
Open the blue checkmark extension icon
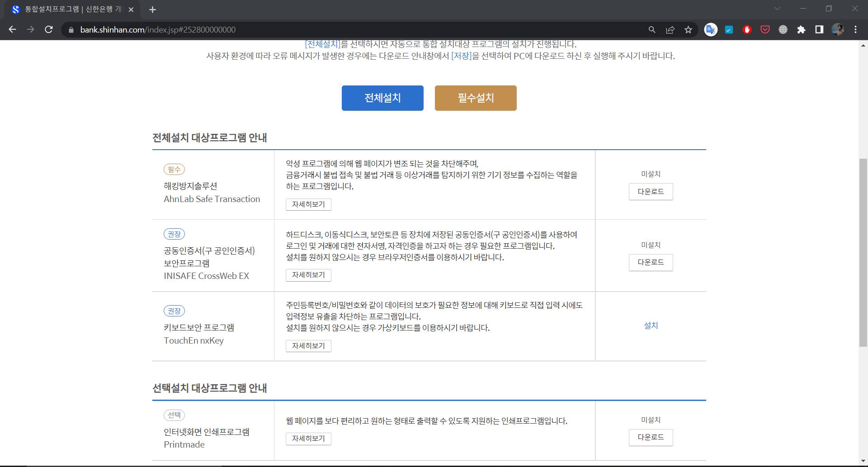click(x=729, y=30)
